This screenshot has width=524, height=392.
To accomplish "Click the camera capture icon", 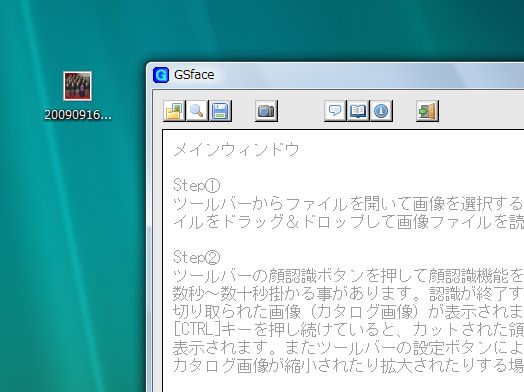I will pos(266,111).
